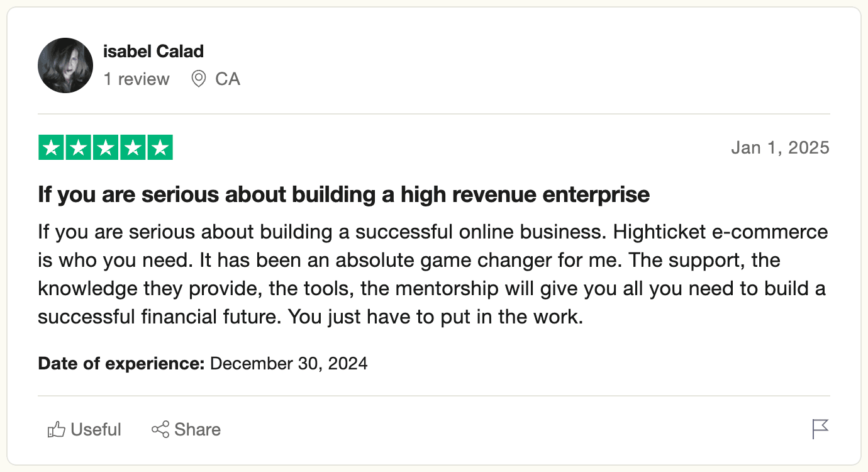Click the third green rating star
868x472 pixels.
[106, 148]
